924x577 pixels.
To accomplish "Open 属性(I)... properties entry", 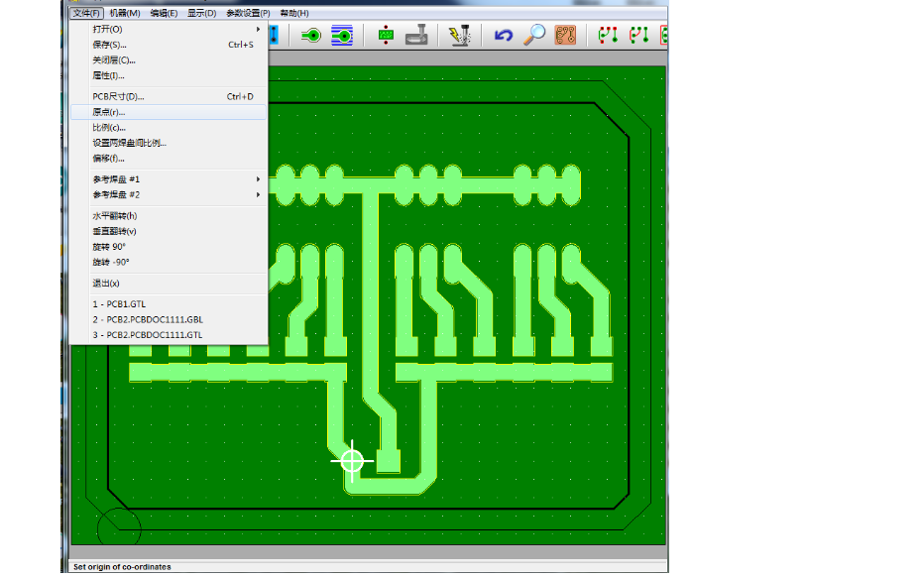I will pyautogui.click(x=169, y=75).
